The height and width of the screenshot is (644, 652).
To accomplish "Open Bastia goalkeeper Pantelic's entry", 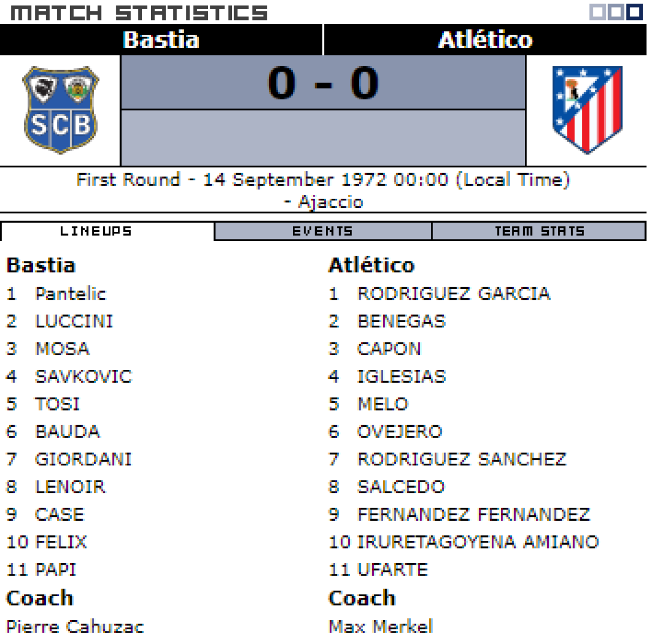I will click(x=71, y=294).
